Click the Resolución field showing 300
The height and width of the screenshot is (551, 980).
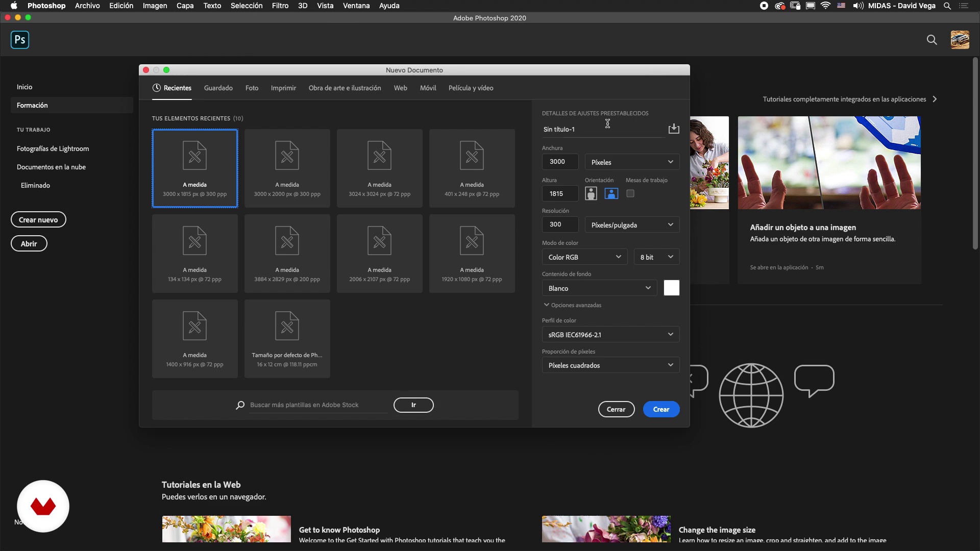(560, 224)
